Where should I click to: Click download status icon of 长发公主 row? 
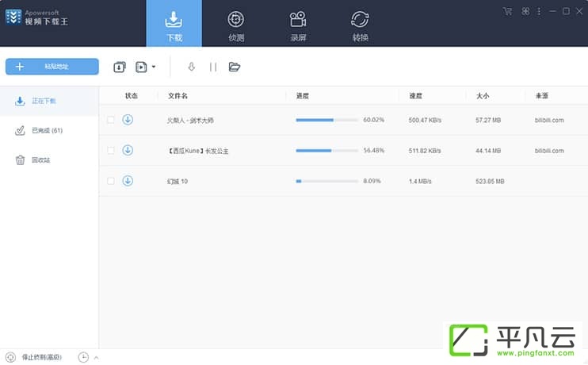128,150
